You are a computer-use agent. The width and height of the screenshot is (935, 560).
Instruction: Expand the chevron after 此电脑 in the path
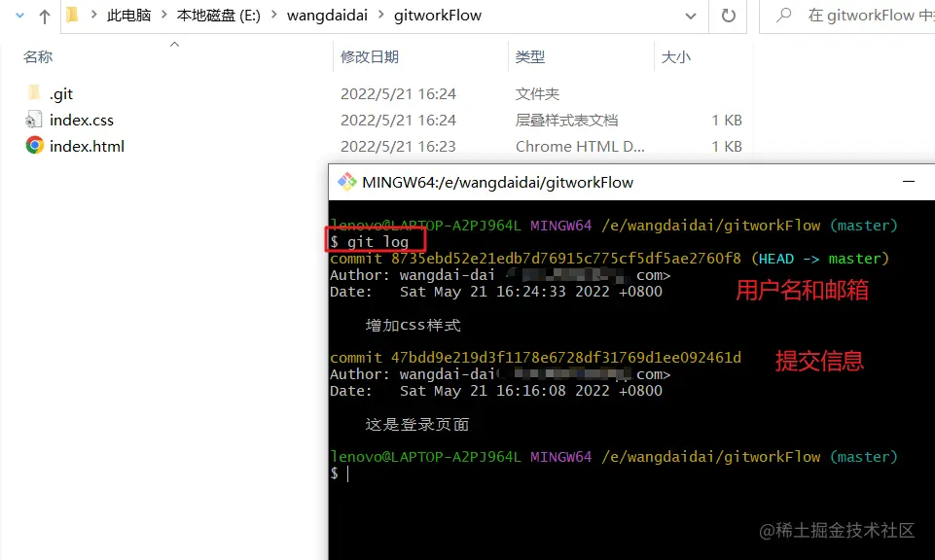164,15
